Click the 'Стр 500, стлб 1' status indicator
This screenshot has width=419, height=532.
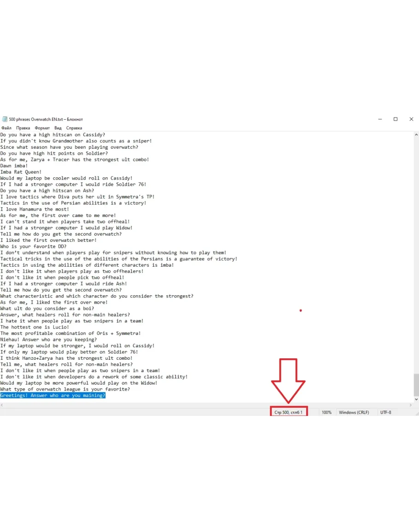coord(288,412)
